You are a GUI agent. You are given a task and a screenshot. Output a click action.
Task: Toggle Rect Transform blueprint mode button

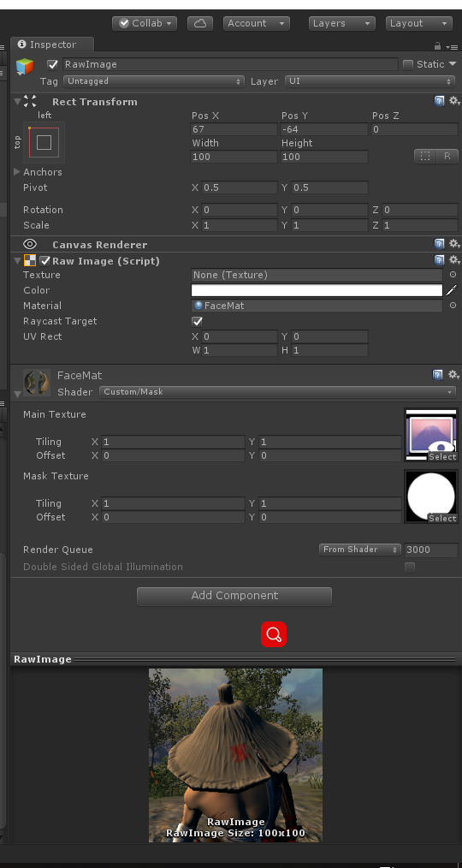(425, 156)
